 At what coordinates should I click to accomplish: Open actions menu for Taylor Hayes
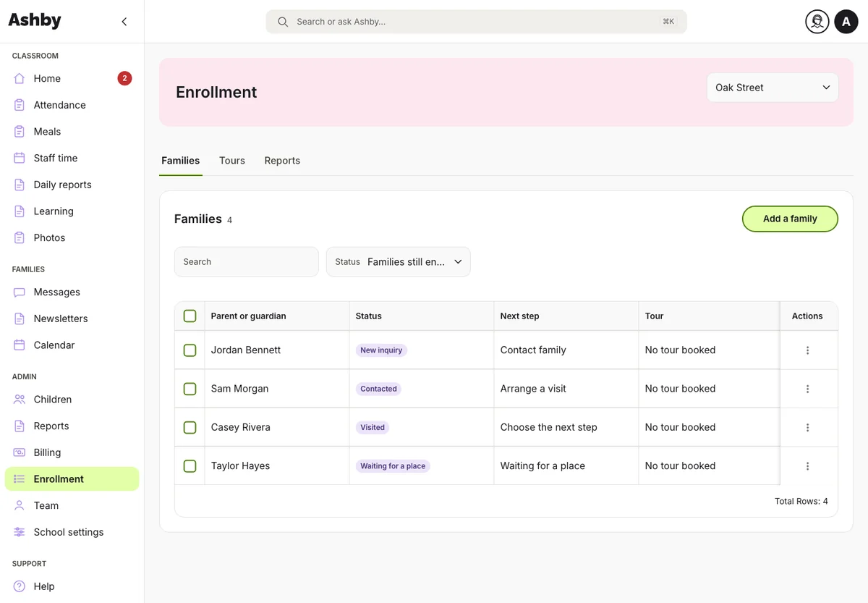807,466
